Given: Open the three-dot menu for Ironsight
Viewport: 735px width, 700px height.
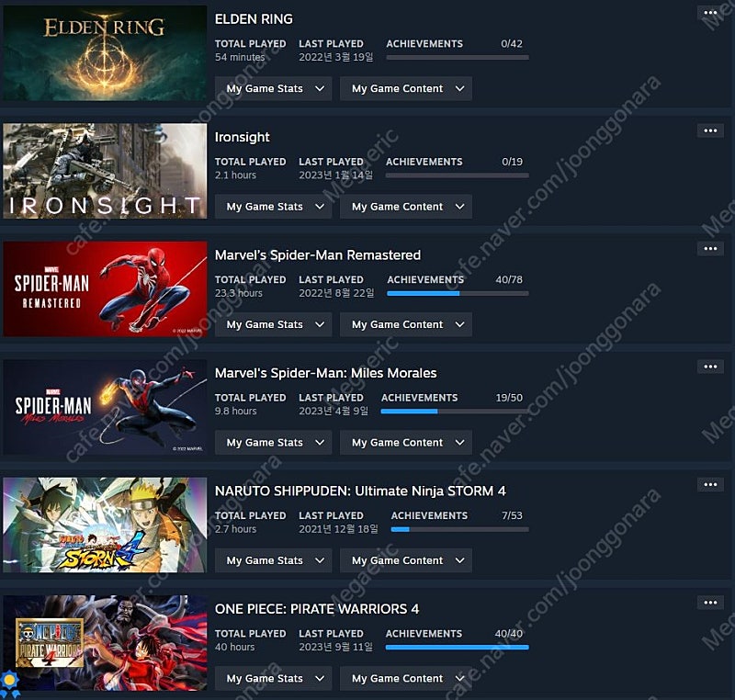Looking at the screenshot, I should point(710,130).
